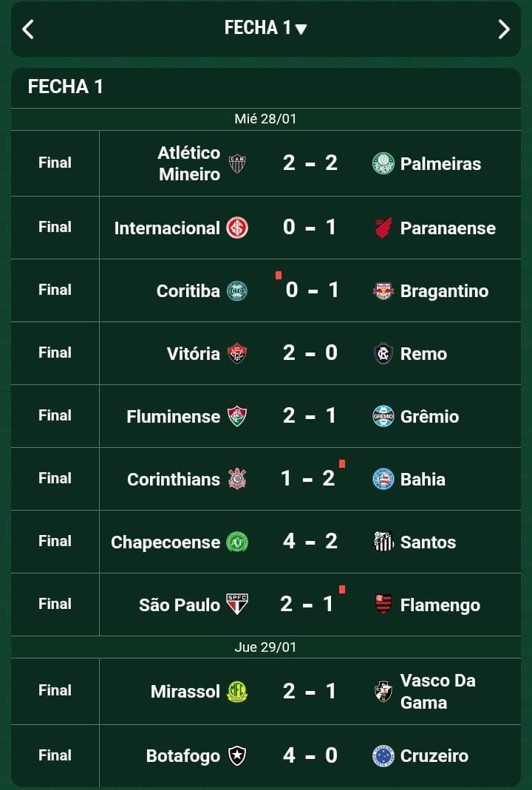Open the FECHA 1 round dropdown
The width and height of the screenshot is (532, 790).
pos(265,28)
